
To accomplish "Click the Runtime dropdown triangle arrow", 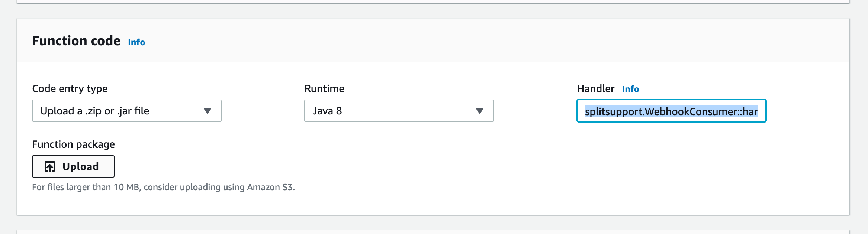I will click(480, 111).
